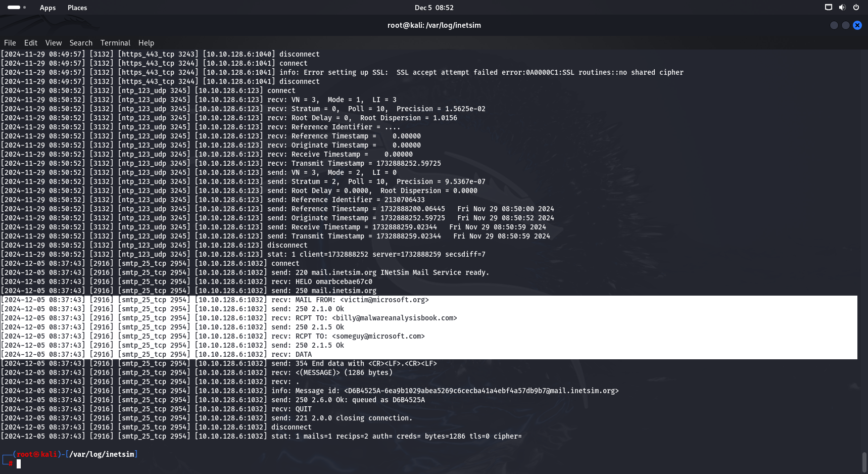Click the workspace indicator pill in top bar
The height and width of the screenshot is (474, 868).
(14, 8)
